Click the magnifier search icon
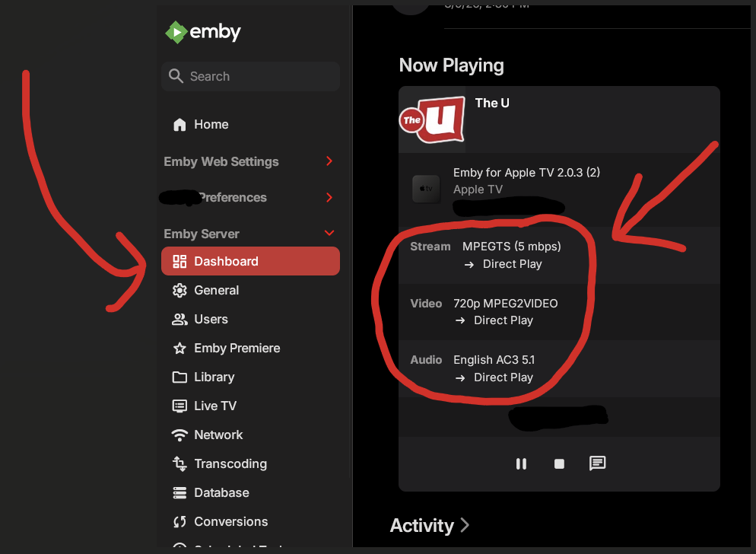 tap(176, 76)
